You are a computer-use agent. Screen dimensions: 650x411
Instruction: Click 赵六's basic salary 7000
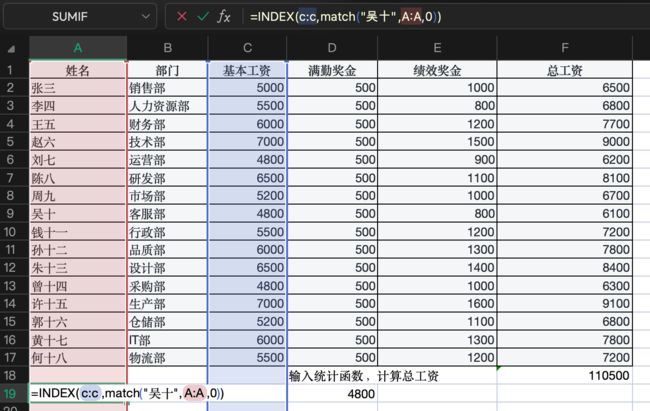[x=247, y=142]
